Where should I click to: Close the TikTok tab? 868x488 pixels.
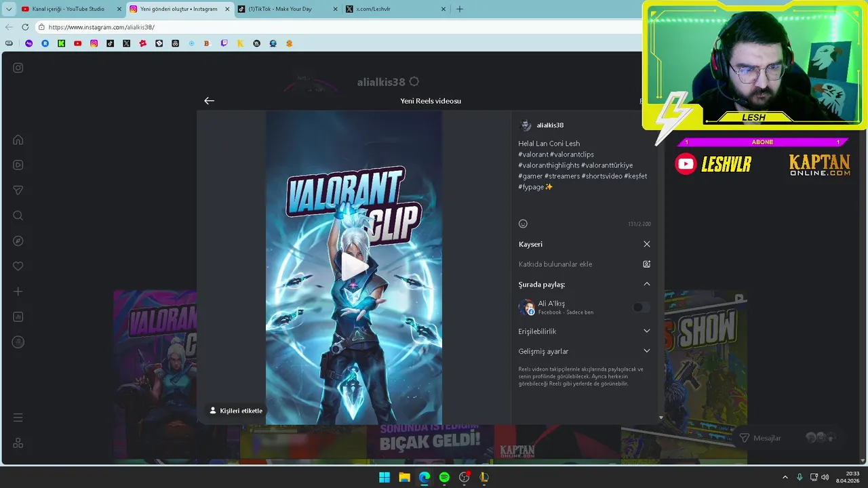coord(336,9)
